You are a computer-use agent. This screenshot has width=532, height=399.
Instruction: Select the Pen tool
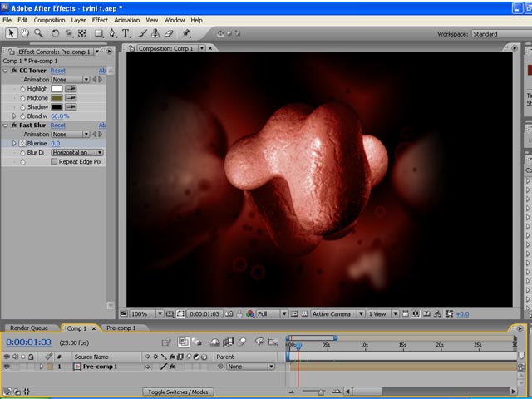(112, 33)
